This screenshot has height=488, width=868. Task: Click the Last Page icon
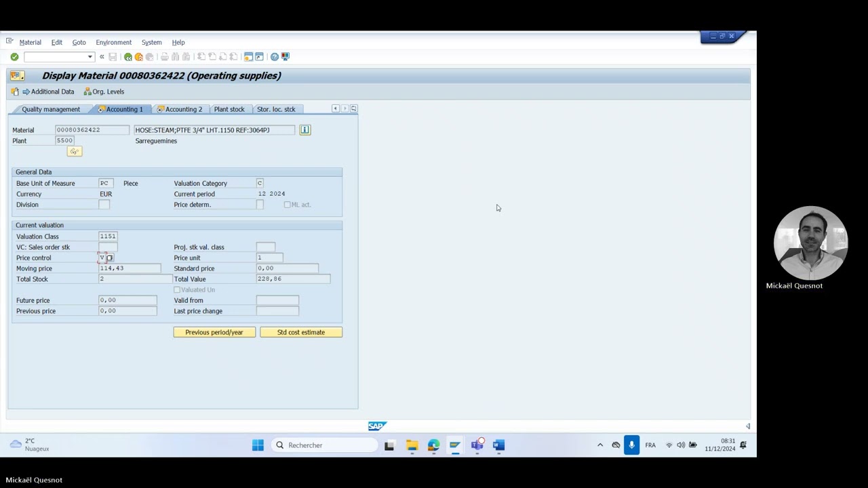tap(233, 57)
